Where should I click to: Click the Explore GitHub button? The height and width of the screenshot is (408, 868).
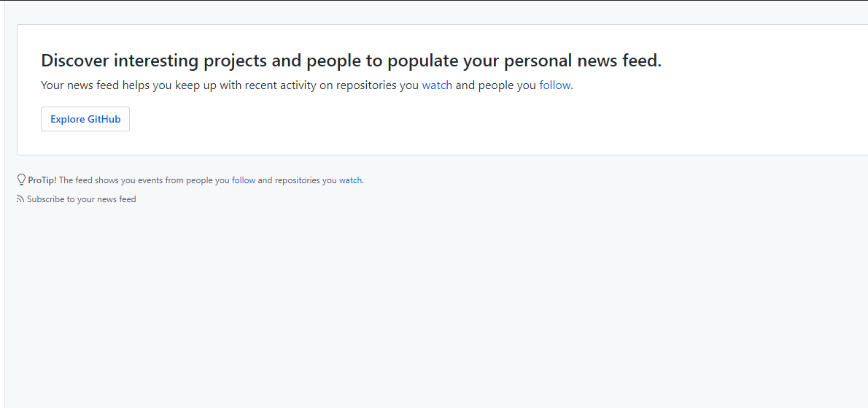click(x=85, y=119)
